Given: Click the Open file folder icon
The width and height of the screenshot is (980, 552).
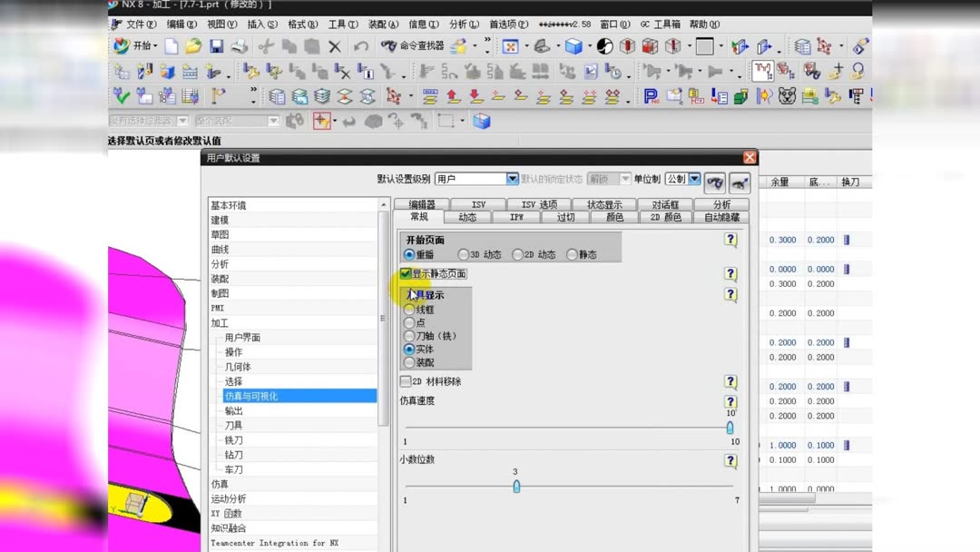Looking at the screenshot, I should point(193,46).
